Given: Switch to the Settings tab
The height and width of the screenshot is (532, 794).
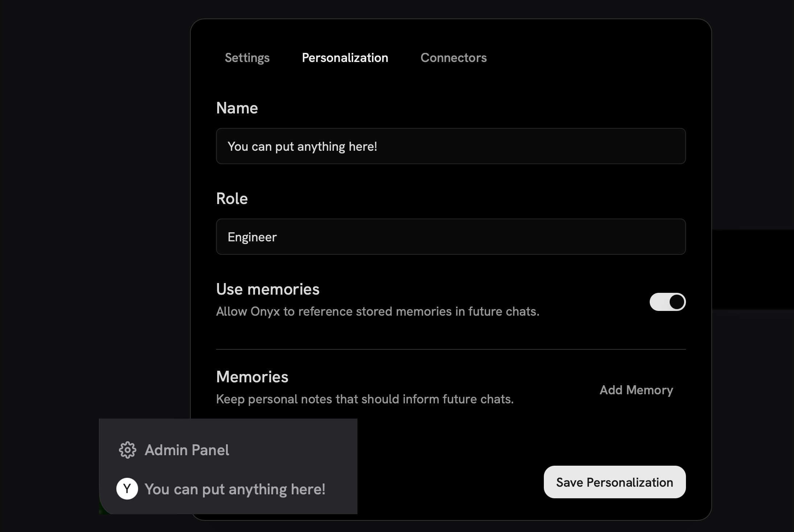Looking at the screenshot, I should pos(247,58).
